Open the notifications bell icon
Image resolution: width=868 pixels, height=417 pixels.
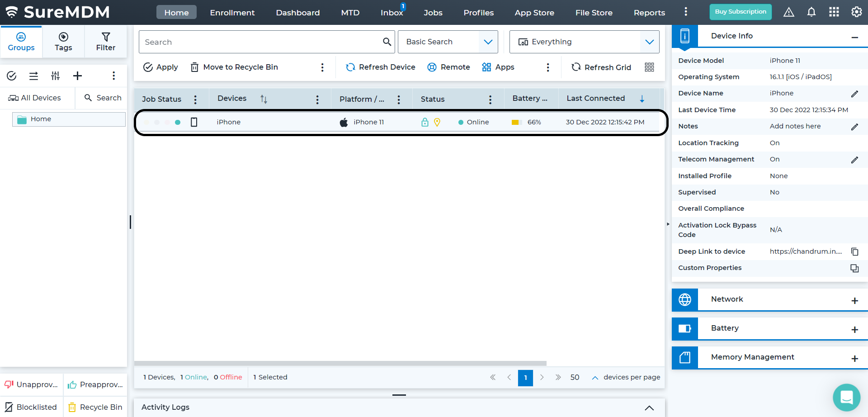811,12
